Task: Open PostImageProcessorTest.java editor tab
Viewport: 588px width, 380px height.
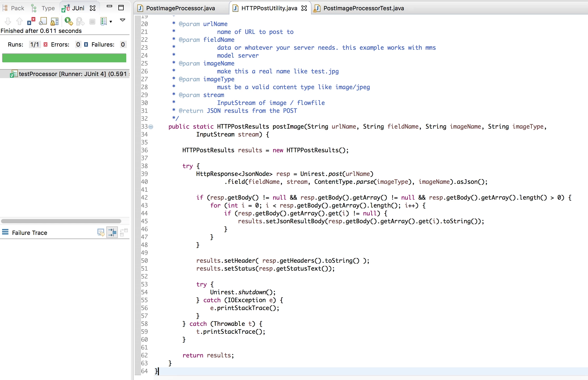Action: (x=359, y=8)
